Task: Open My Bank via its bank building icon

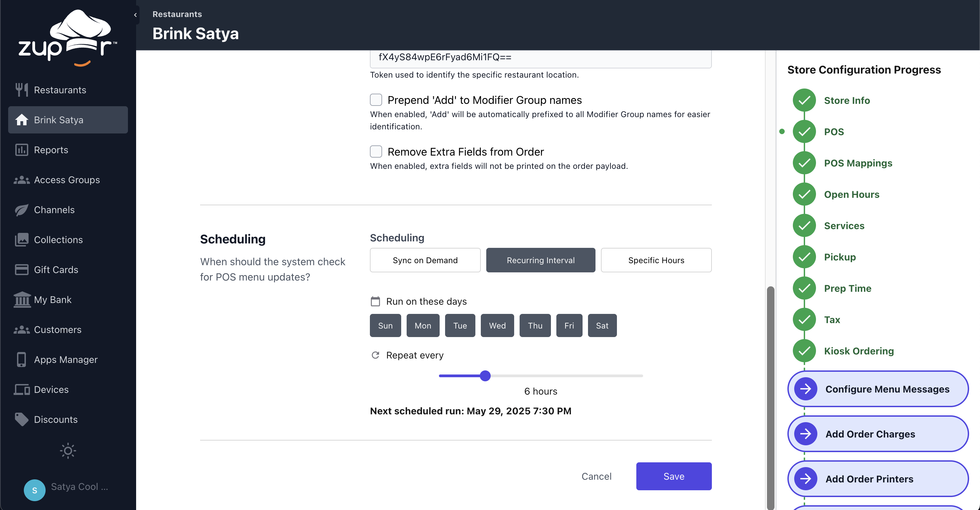Action: click(x=22, y=300)
